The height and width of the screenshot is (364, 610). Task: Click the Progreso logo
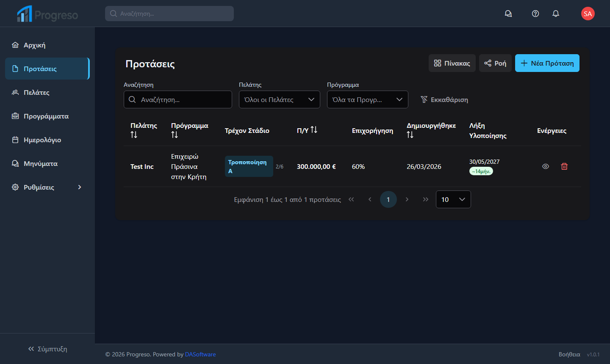coord(47,14)
